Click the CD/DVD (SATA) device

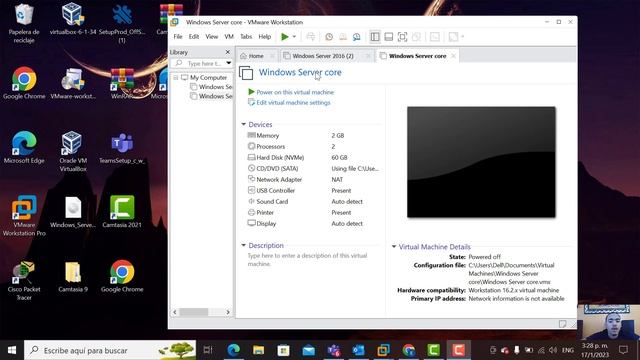click(x=313, y=169)
